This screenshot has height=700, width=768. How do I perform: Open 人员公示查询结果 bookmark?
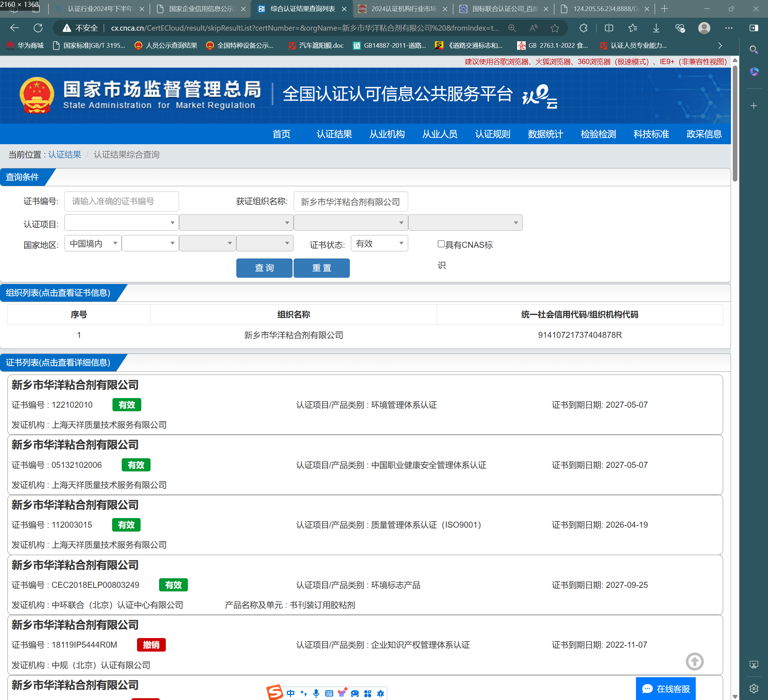(x=166, y=46)
